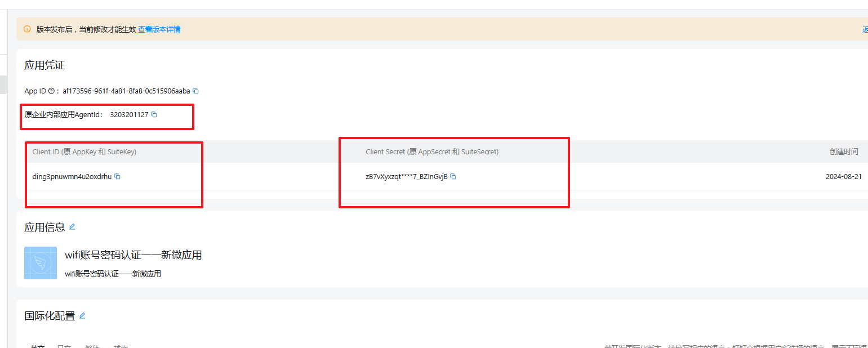Edit the 国际化配置 section
The height and width of the screenshot is (348, 868).
[x=82, y=316]
